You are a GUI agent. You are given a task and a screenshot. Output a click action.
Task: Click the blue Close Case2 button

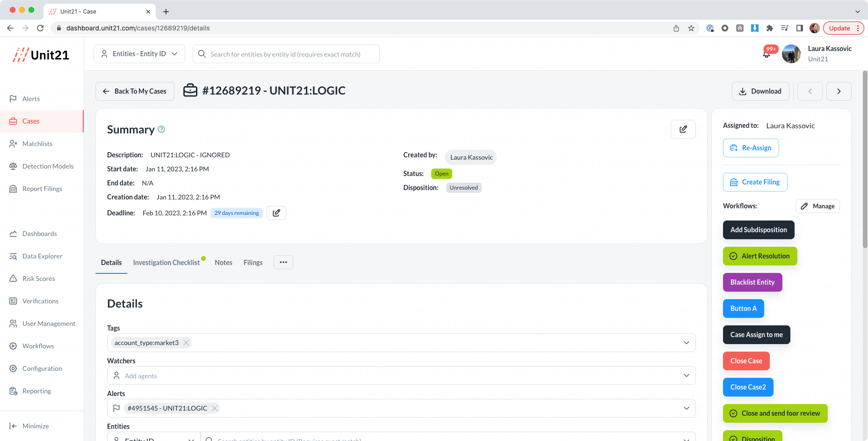[x=748, y=387]
